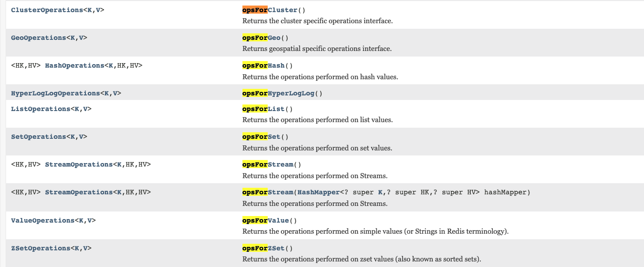Open the GeoOperations interface link
The height and width of the screenshot is (267, 644).
pyautogui.click(x=38, y=38)
